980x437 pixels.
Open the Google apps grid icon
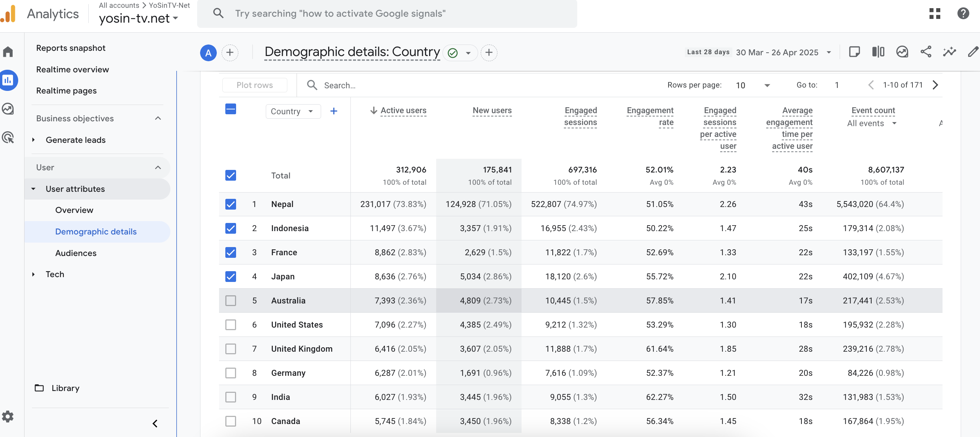[x=934, y=14]
